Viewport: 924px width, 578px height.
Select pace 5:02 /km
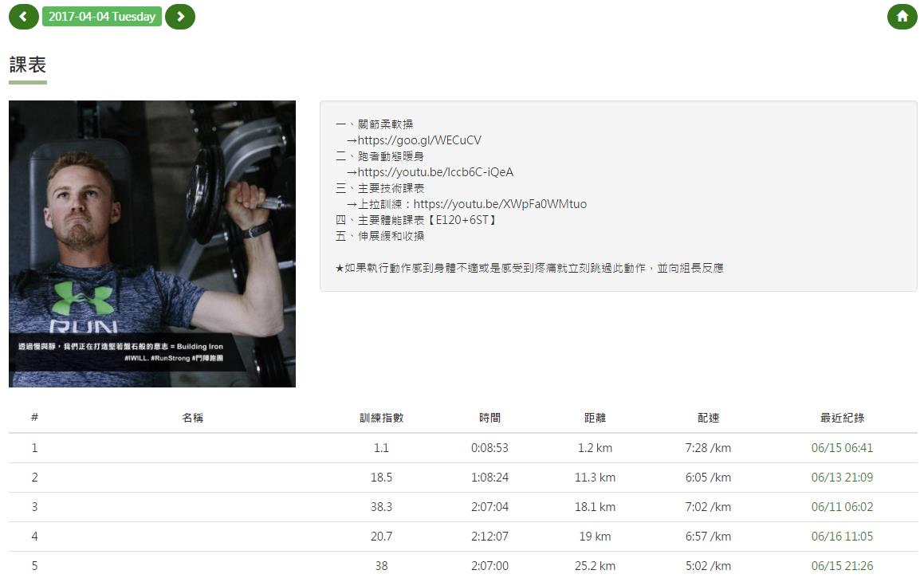(708, 565)
